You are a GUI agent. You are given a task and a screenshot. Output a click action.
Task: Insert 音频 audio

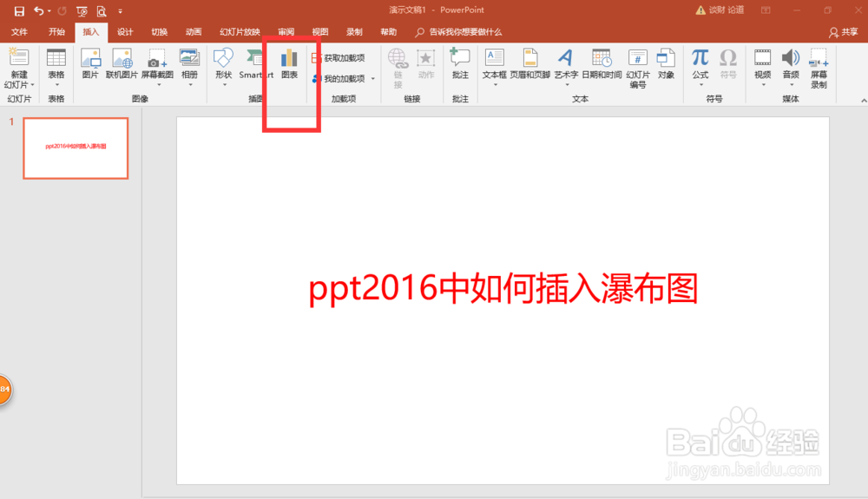pyautogui.click(x=791, y=64)
